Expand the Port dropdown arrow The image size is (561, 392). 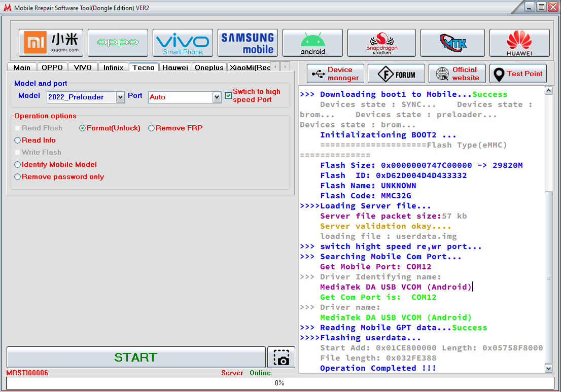point(217,97)
